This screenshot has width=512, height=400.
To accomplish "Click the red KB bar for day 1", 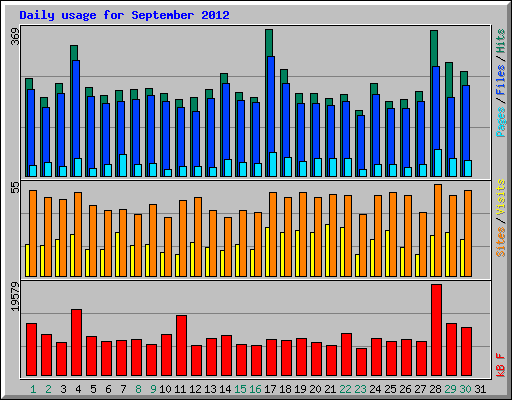I will [x=31, y=350].
